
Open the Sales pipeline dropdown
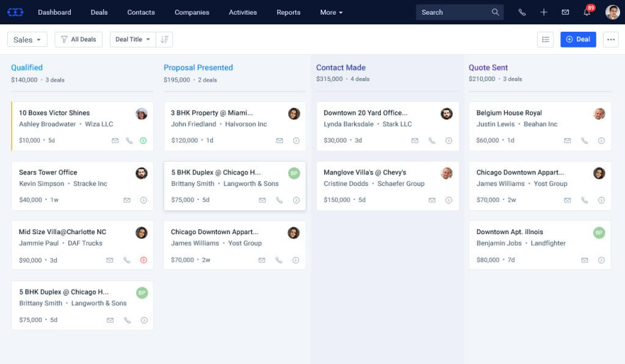point(27,39)
